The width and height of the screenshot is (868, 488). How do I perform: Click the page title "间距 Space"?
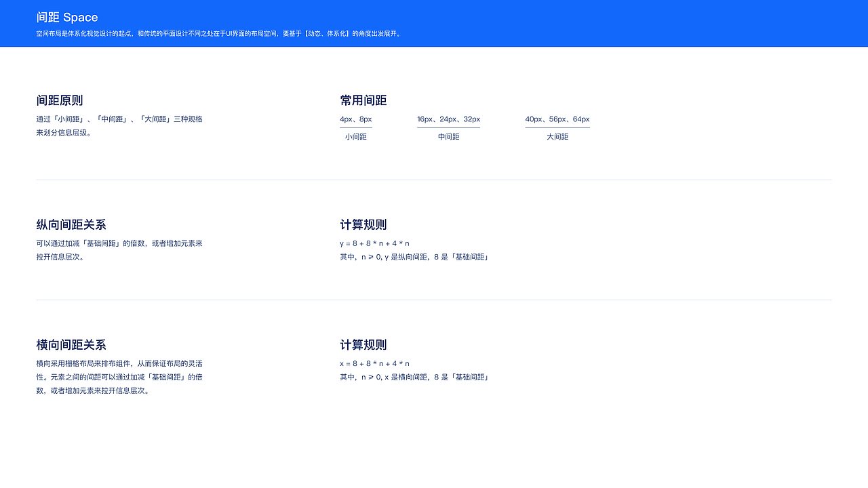click(67, 18)
